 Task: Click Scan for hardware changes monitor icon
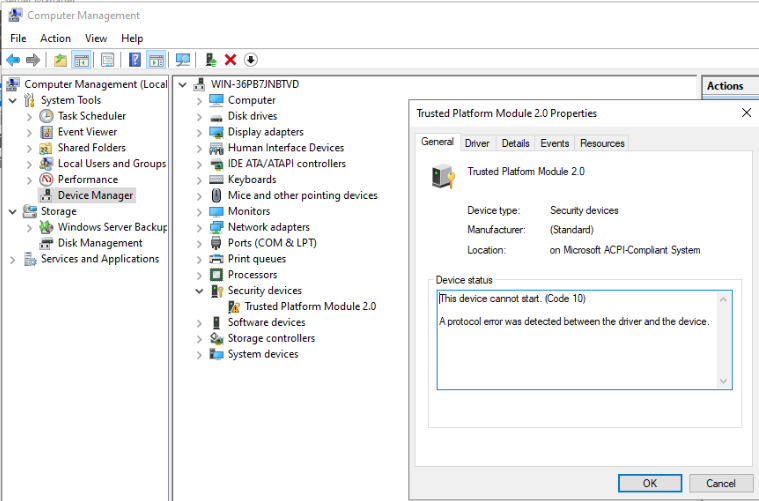click(183, 60)
